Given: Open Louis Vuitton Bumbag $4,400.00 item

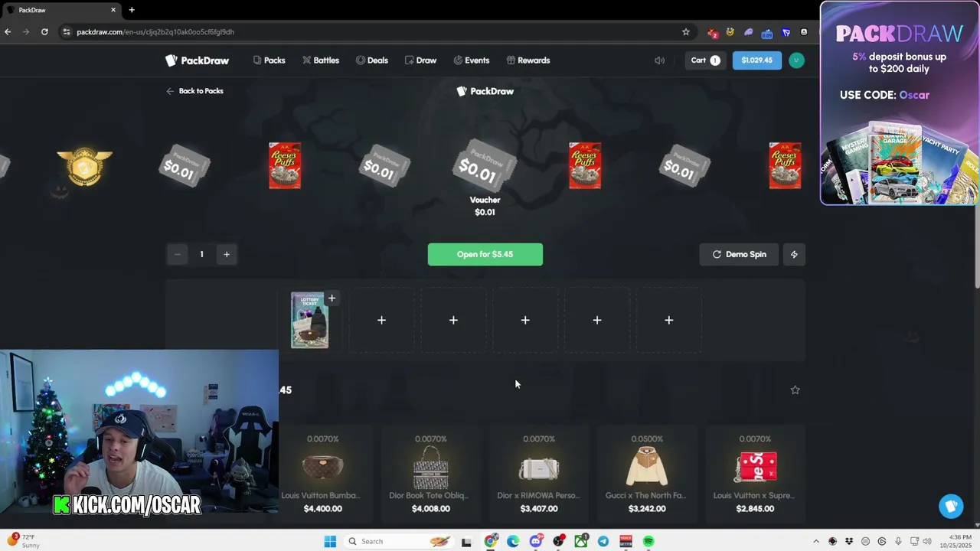Looking at the screenshot, I should tap(322, 473).
